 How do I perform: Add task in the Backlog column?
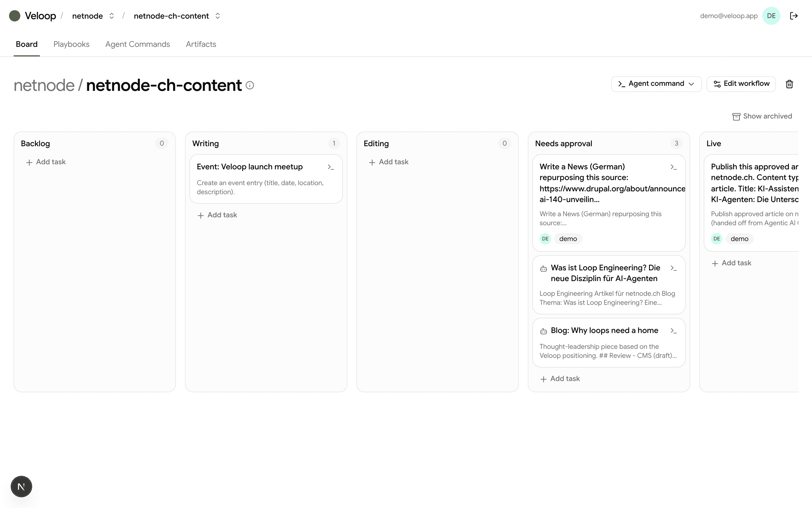pos(46,162)
